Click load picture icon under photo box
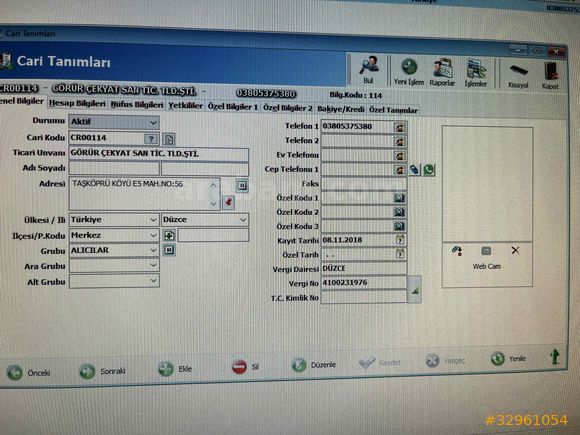 (457, 251)
